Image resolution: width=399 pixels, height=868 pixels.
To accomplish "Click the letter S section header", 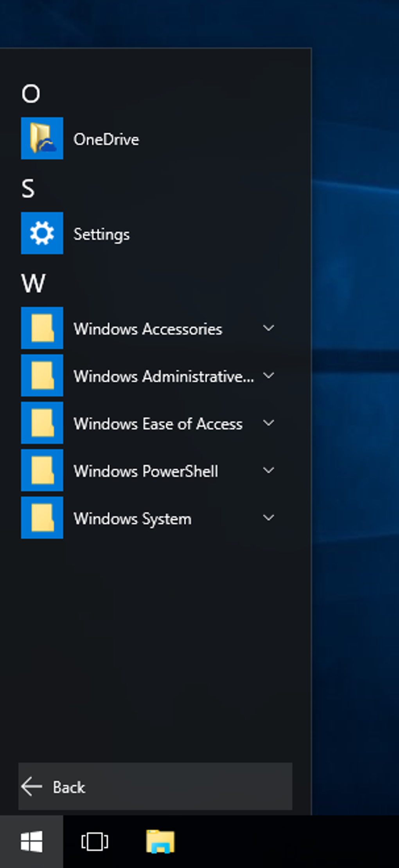I will (28, 189).
